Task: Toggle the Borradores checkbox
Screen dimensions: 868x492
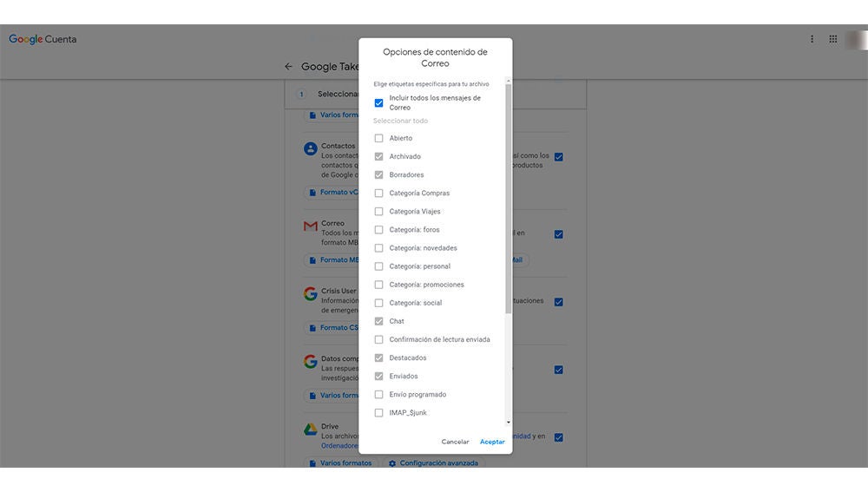Action: (x=378, y=175)
